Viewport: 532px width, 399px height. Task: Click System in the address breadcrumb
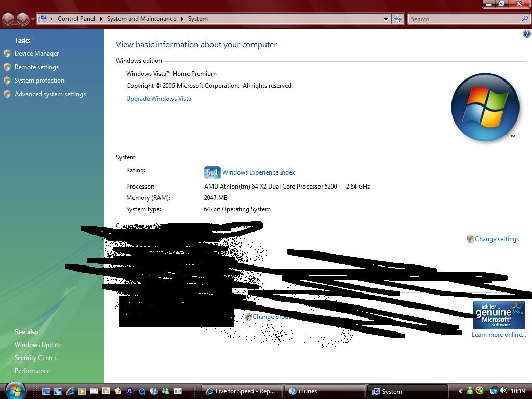point(197,19)
